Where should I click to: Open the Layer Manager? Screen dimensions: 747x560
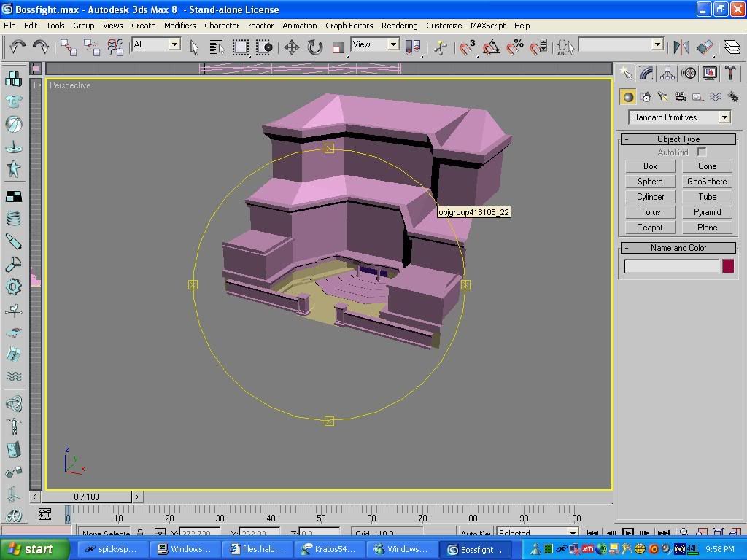[x=732, y=47]
